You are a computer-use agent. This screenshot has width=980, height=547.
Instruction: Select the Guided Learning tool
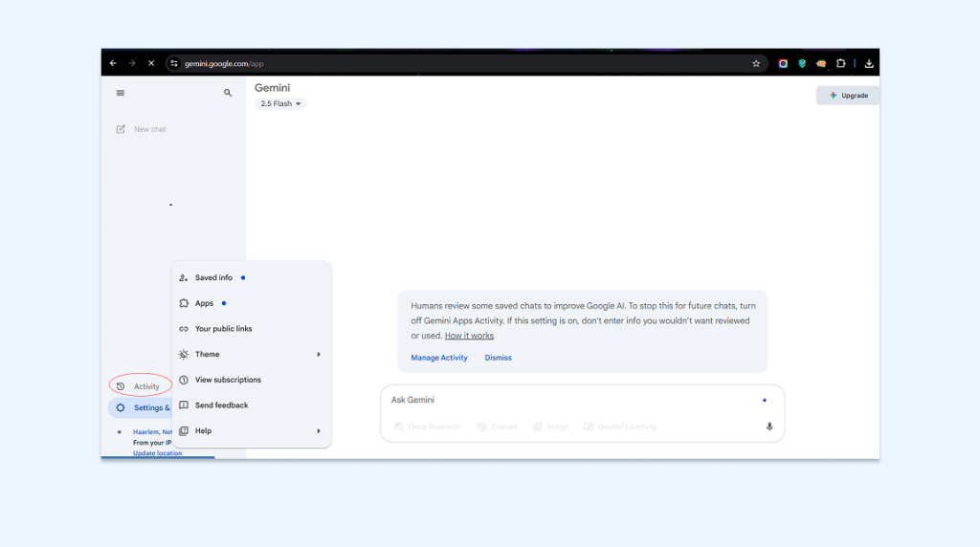tap(620, 427)
